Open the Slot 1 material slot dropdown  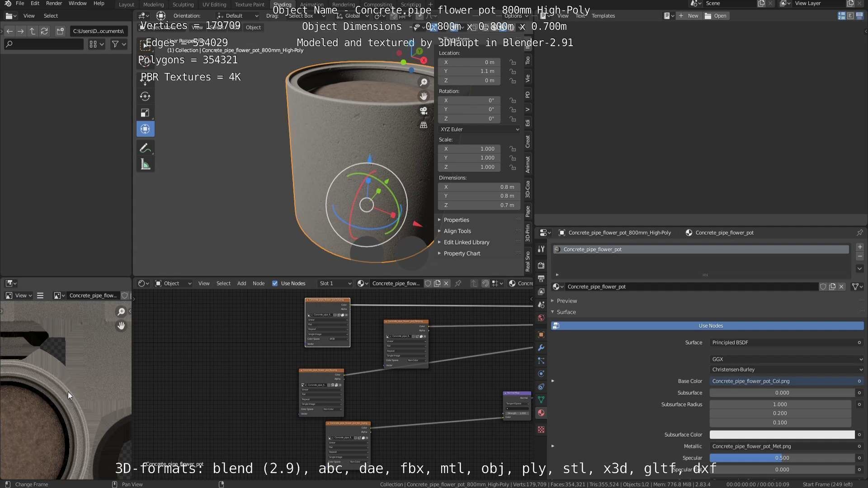pyautogui.click(x=335, y=284)
